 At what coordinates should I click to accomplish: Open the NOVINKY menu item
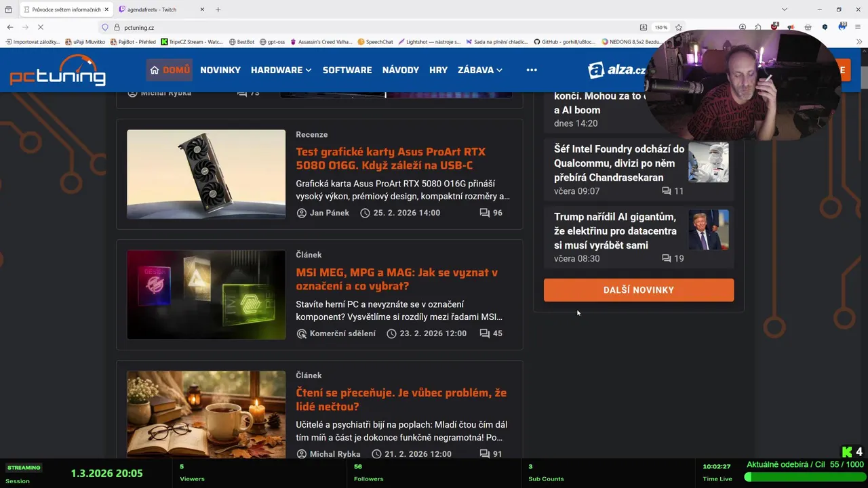220,70
